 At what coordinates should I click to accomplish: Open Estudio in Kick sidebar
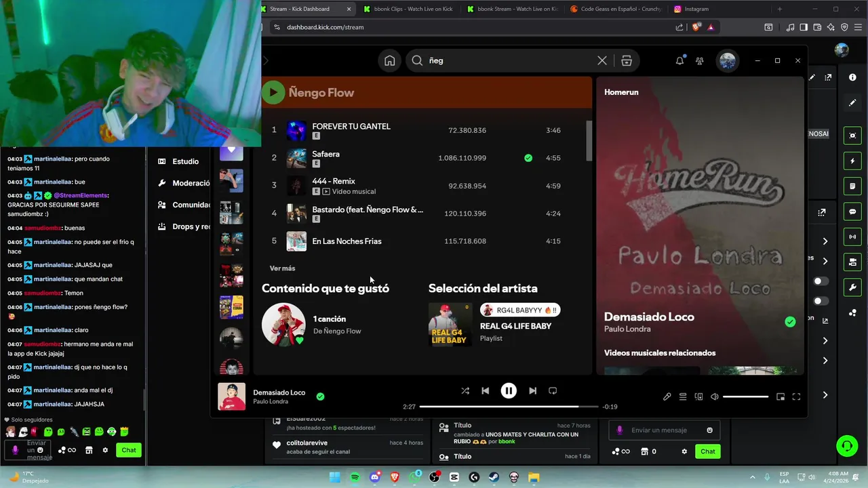pos(179,161)
